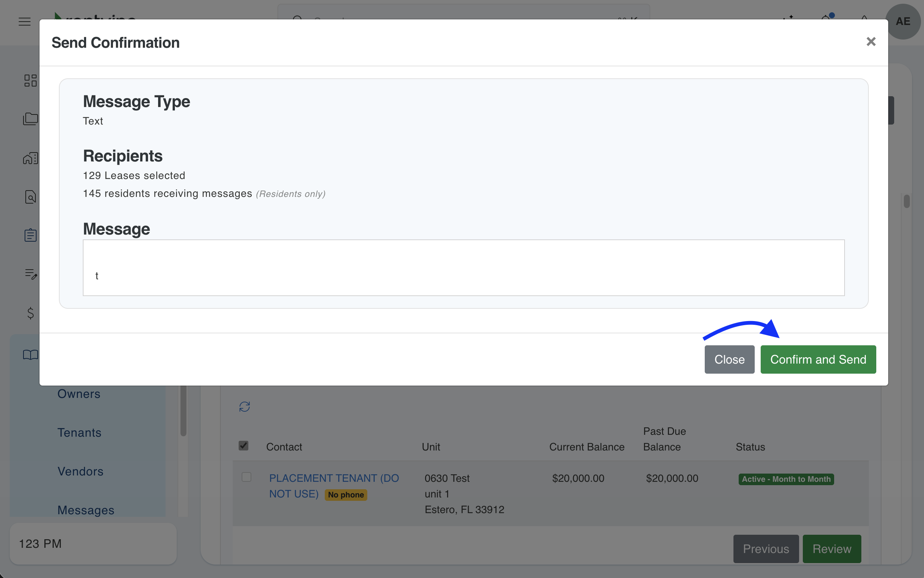Toggle the select-all checkbox beside Contact
This screenshot has height=578, width=924.
click(243, 446)
